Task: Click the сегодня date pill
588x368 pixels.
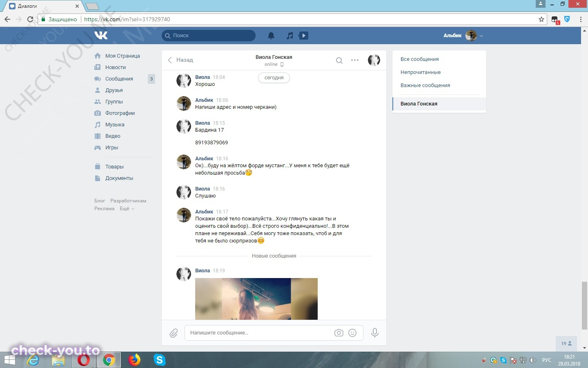Action: tap(274, 78)
